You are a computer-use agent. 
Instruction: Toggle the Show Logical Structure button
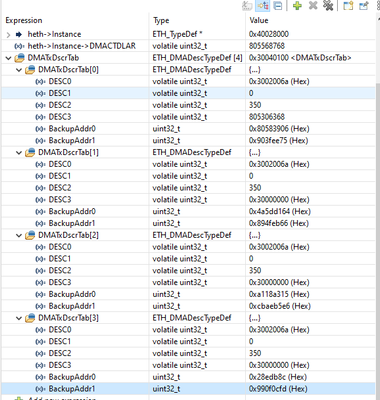(263, 6)
